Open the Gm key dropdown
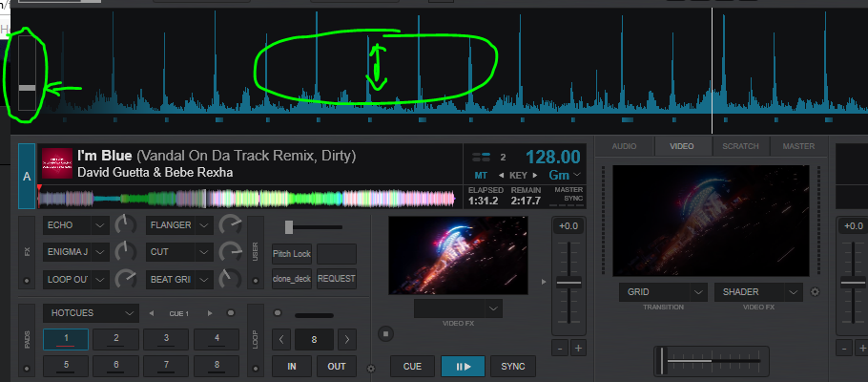This screenshot has height=382, width=868. tap(565, 175)
